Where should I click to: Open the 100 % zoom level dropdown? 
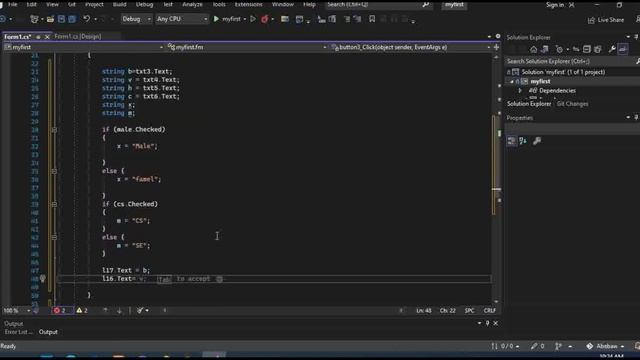pyautogui.click(x=16, y=311)
